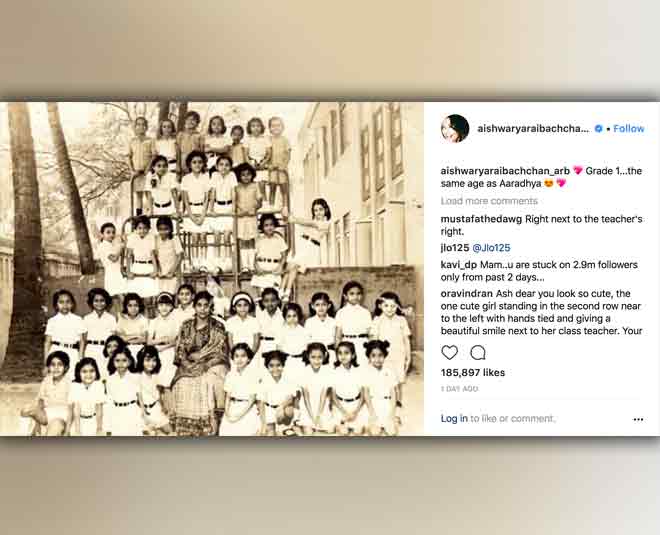
Task: Click Log in to like or comment
Action: click(454, 418)
